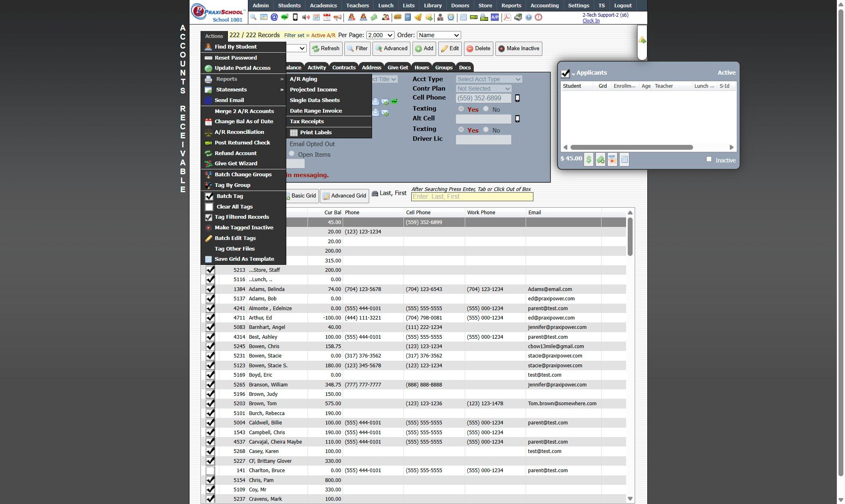This screenshot has width=845, height=504.
Task: Open the blue @ email icon
Action: (274, 17)
